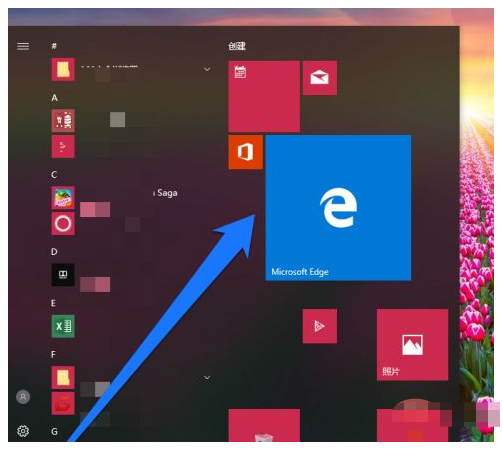503x449 pixels.
Task: Jump to letter C section header
Action: click(54, 175)
